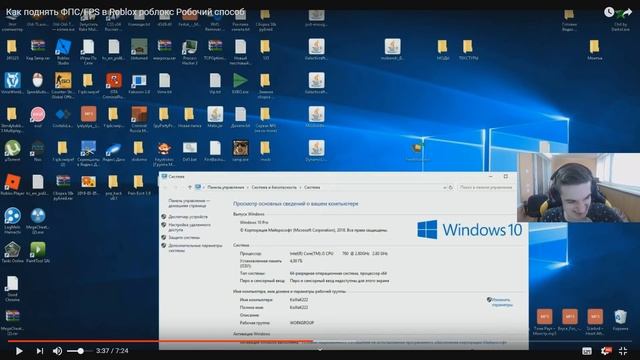Viewport: 640px width, 360px height.
Task: Open the osu! pink circle shortcut
Action: [38, 118]
